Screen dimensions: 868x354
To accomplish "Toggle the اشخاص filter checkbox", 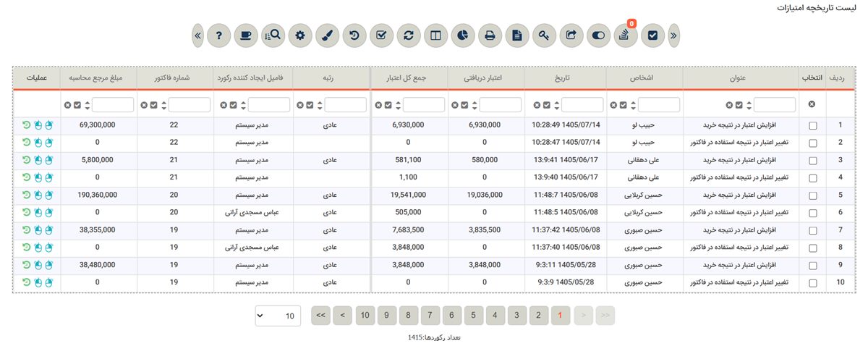I will coord(624,105).
